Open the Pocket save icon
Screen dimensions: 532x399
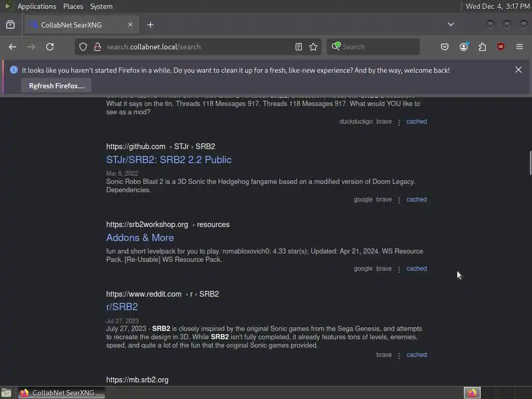[x=445, y=47]
